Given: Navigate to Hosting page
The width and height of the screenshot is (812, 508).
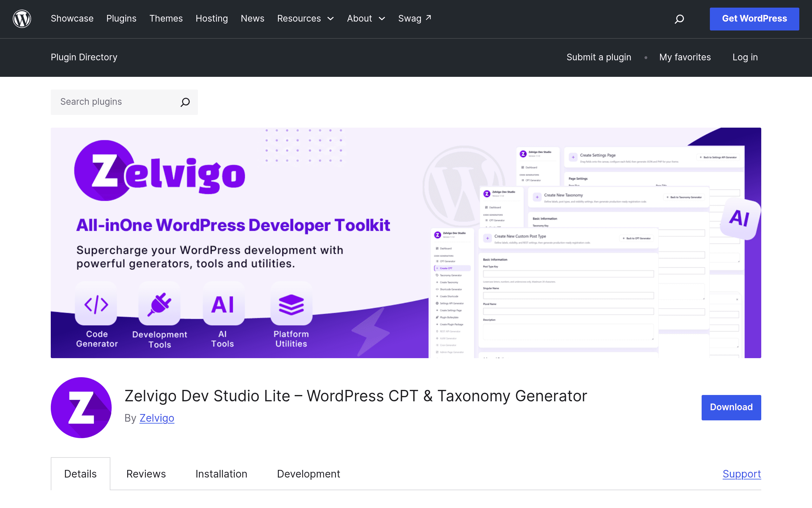Looking at the screenshot, I should pyautogui.click(x=212, y=18).
